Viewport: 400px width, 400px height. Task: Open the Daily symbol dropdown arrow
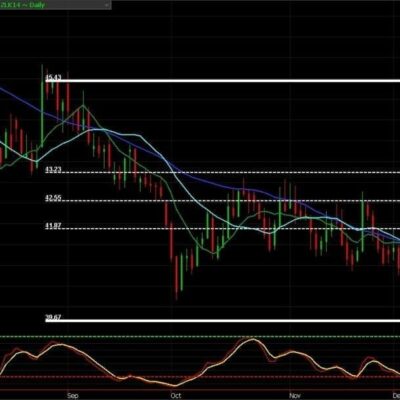click(x=107, y=5)
